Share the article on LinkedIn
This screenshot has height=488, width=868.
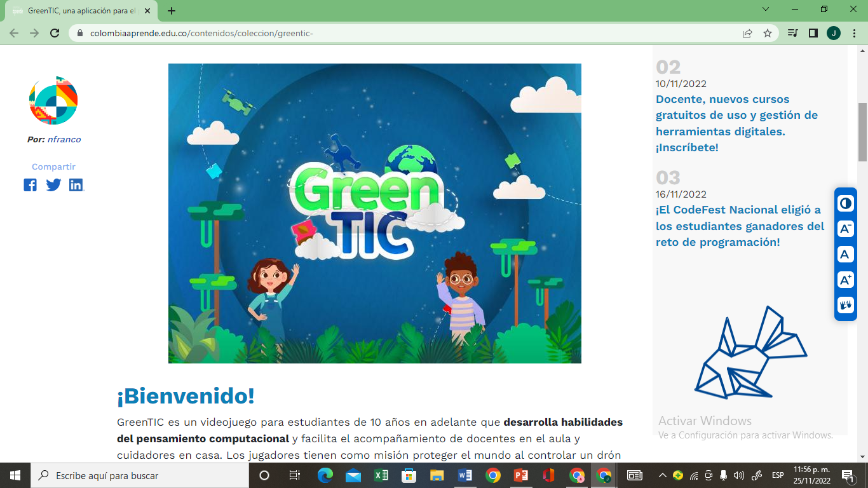click(76, 185)
